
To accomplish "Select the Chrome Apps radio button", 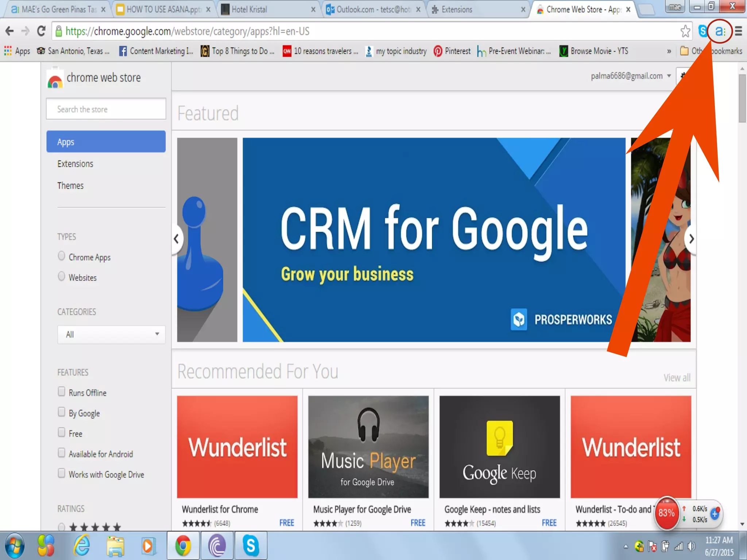I will [x=62, y=256].
